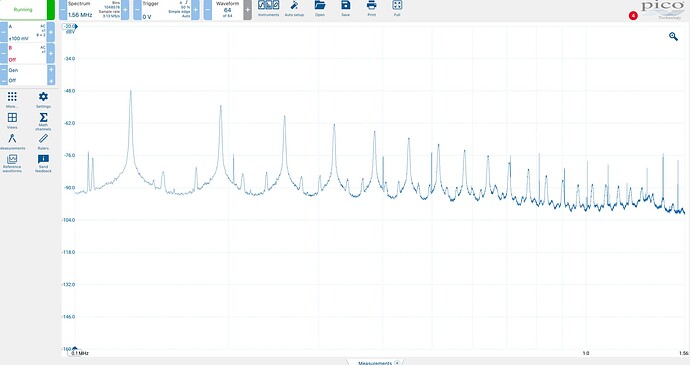Print the spectrum view
Viewport: 690px width, 365px height.
pyautogui.click(x=371, y=8)
